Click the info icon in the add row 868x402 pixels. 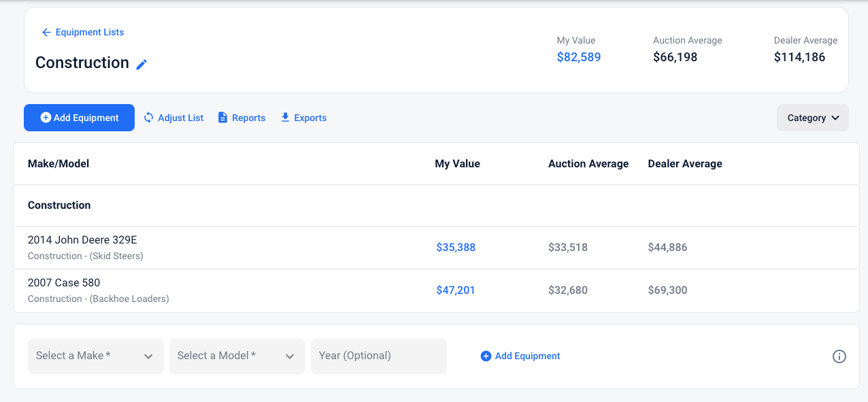click(839, 356)
